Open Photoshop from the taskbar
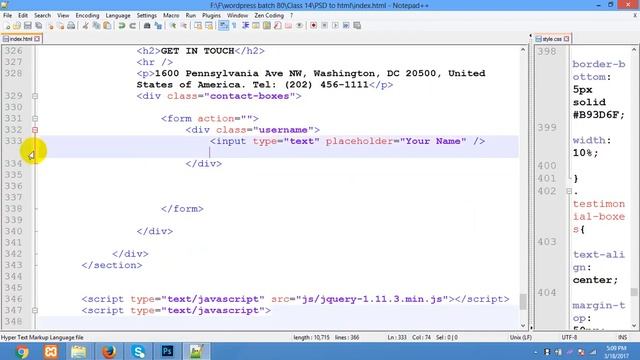Image resolution: width=640 pixels, height=360 pixels. 167,351
